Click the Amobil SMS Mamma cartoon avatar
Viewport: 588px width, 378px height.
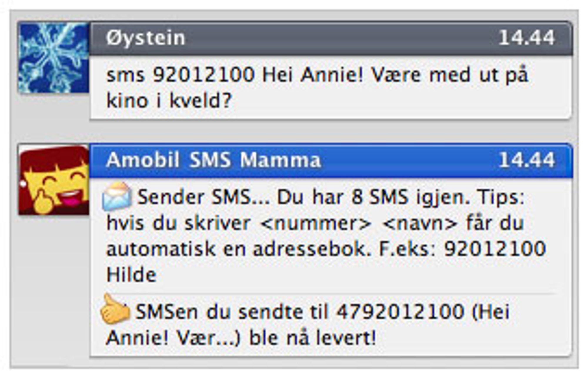54,180
